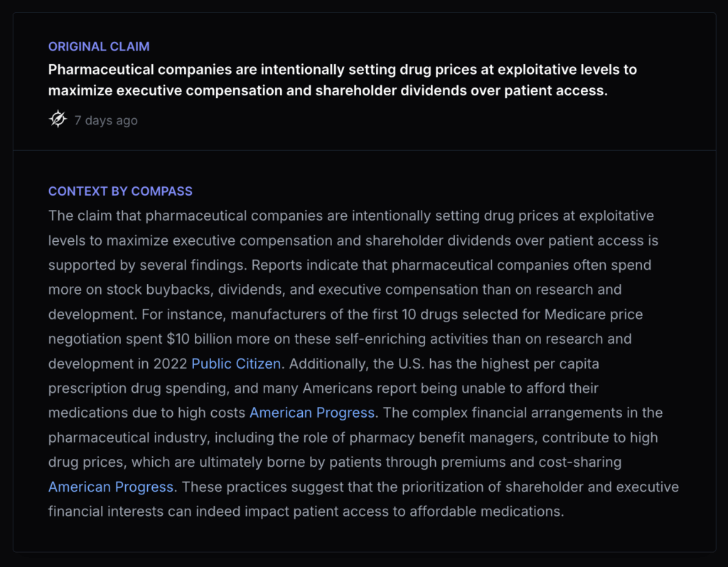This screenshot has height=567, width=728.
Task: Click the divider line between claim and context
Action: tap(364, 150)
